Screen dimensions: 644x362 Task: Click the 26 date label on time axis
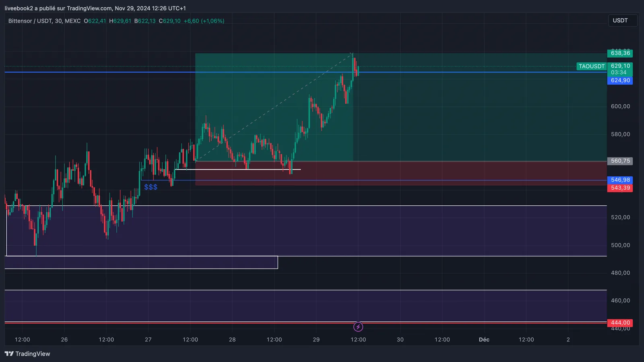tap(64, 339)
